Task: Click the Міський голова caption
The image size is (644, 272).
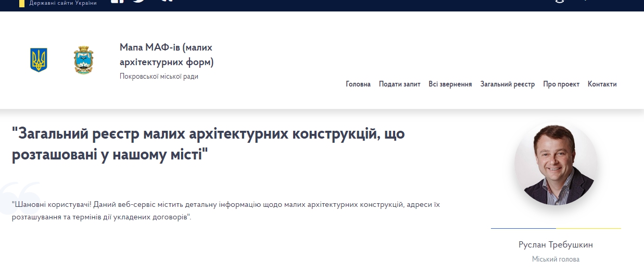Action: point(555,259)
